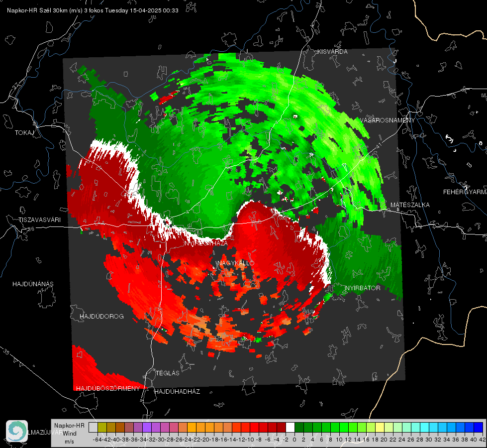Click the HAJDÚHADHÁZ city label

tap(177, 391)
